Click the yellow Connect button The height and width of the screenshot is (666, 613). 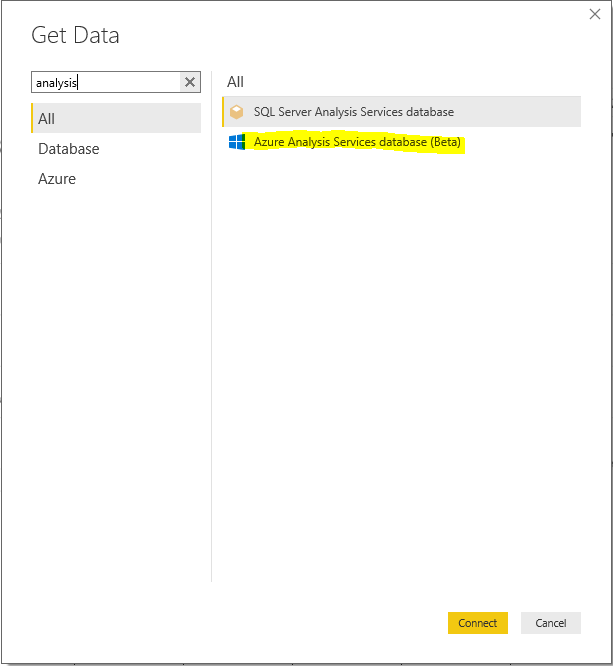(477, 623)
